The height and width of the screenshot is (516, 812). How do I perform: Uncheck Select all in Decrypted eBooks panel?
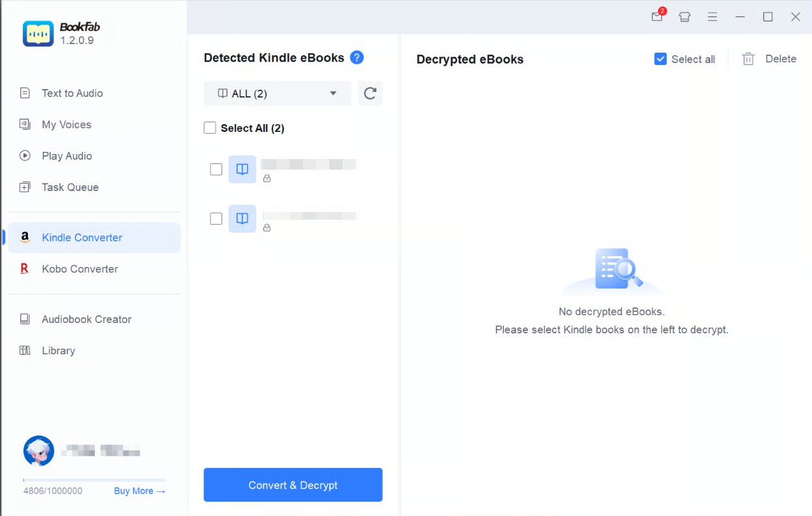660,58
